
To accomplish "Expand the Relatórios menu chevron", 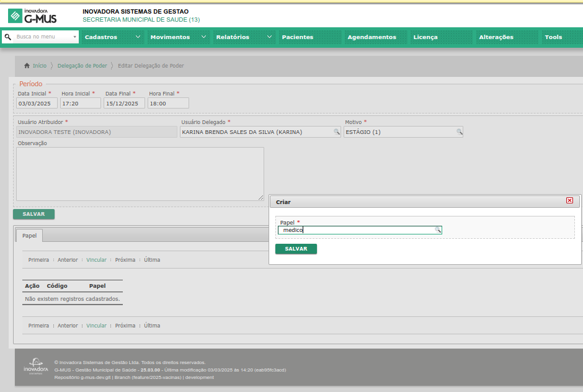I will pyautogui.click(x=269, y=37).
